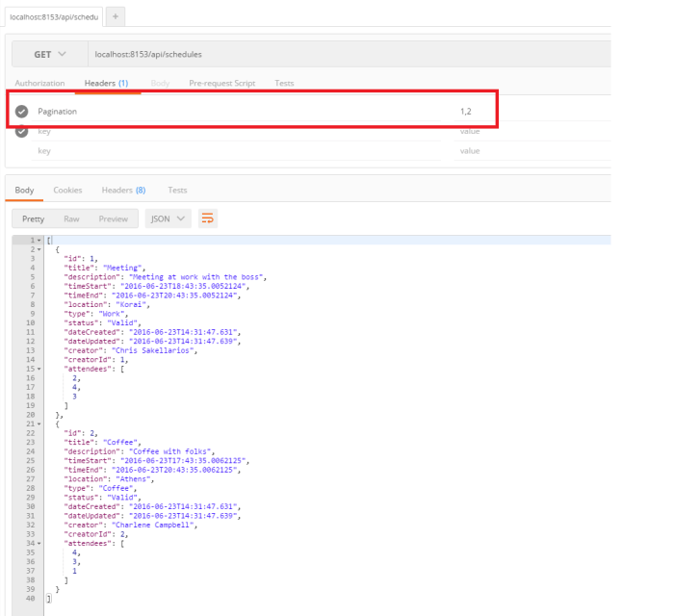This screenshot has height=616, width=674.
Task: Click the "Chris Sakellarios" creator value
Action: click(x=152, y=350)
